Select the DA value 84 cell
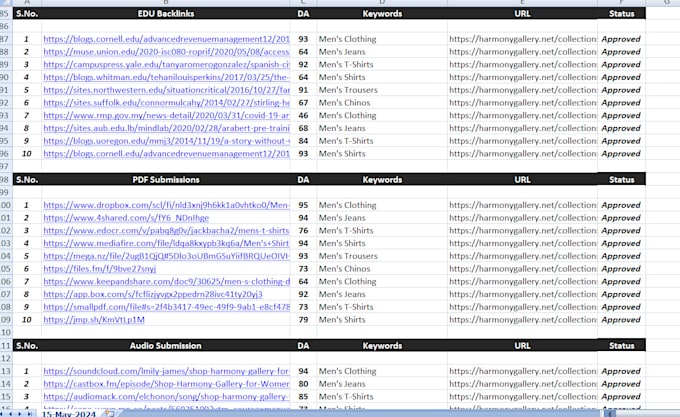Screen dimensions: 680x417 pyautogui.click(x=303, y=141)
